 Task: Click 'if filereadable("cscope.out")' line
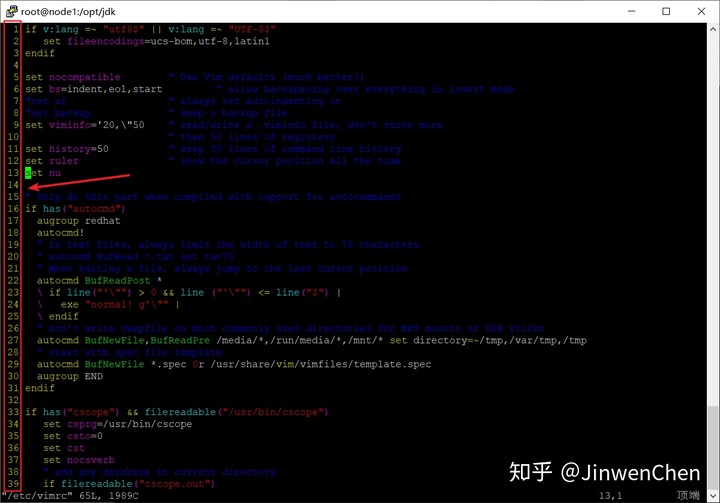coord(129,483)
